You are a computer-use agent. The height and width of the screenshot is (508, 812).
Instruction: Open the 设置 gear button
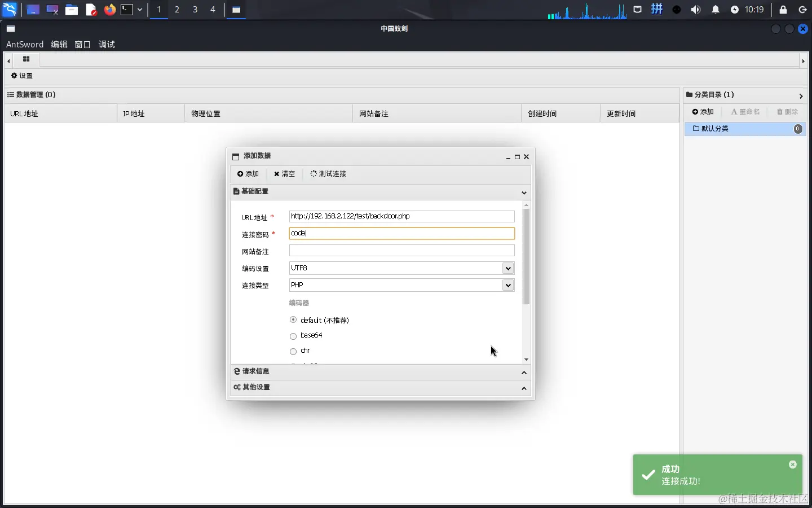pos(22,76)
